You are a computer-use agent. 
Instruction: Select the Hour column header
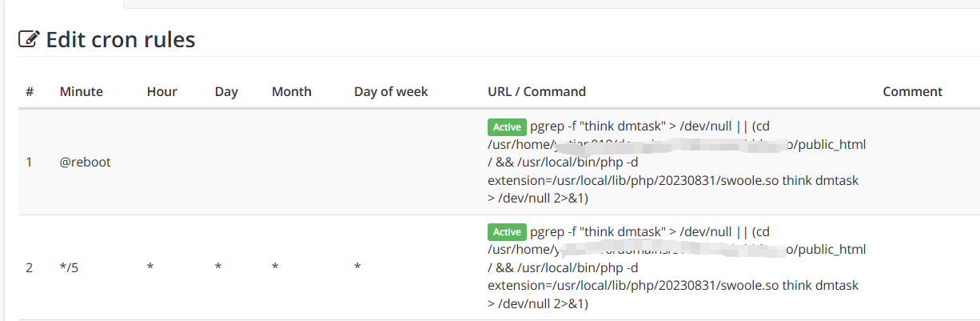click(162, 91)
